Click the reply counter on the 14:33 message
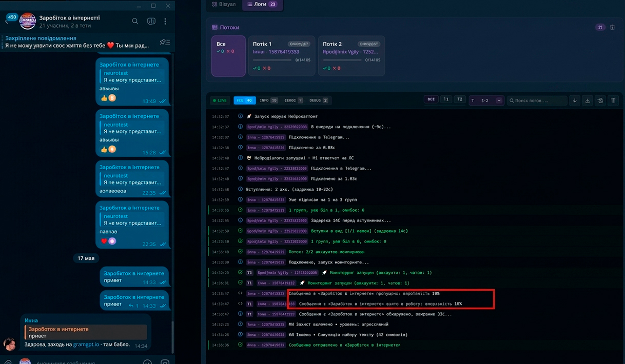The image size is (625, 364). 134,306
